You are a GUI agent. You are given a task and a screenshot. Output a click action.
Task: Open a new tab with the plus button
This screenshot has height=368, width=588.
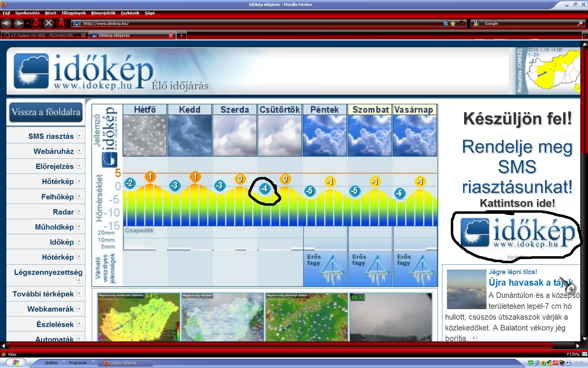(x=181, y=35)
